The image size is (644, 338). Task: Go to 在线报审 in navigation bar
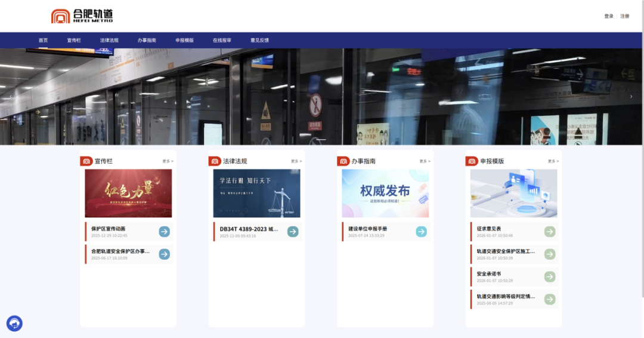222,41
